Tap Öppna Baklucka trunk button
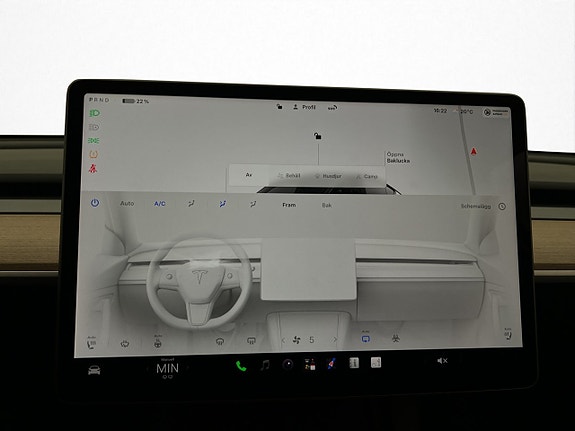Image resolution: width=575 pixels, height=431 pixels. click(x=398, y=157)
